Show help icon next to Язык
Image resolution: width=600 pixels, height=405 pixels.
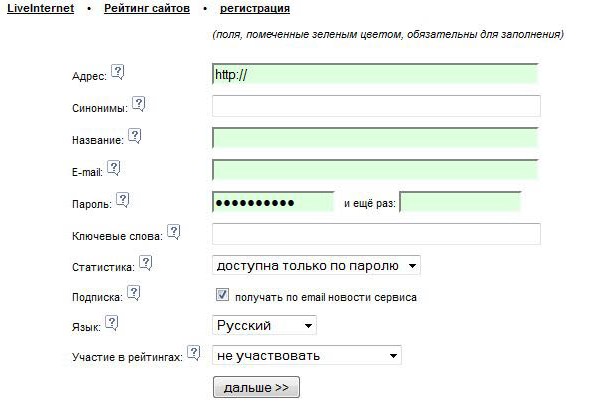111,323
